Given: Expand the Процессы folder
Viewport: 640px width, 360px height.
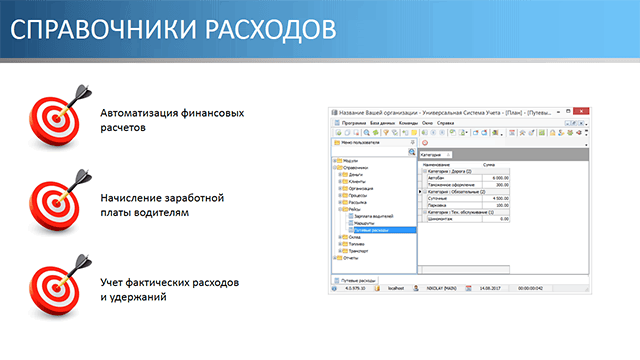Looking at the screenshot, I should click(x=340, y=196).
